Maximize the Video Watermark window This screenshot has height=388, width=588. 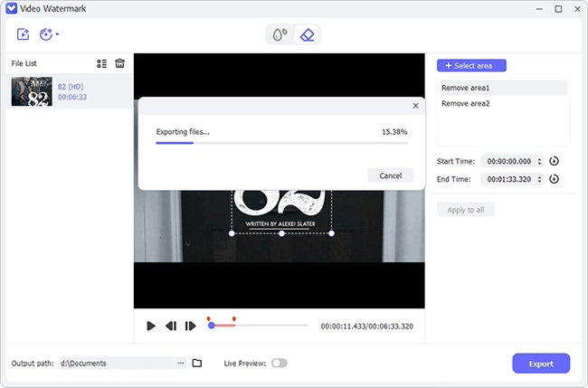click(x=558, y=9)
